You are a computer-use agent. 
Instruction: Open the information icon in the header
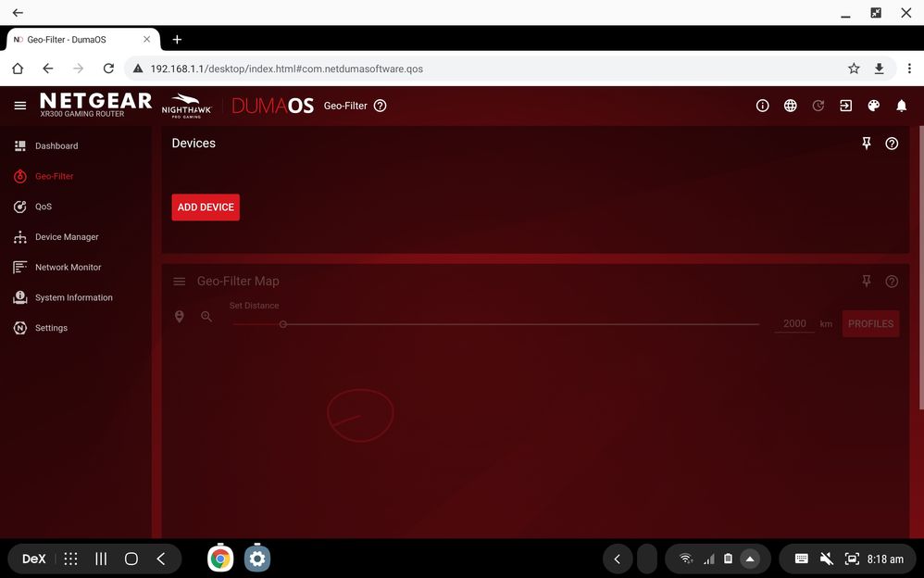(x=762, y=106)
